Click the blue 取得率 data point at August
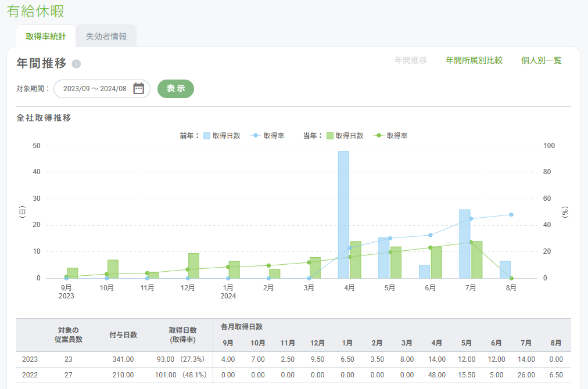 click(511, 214)
